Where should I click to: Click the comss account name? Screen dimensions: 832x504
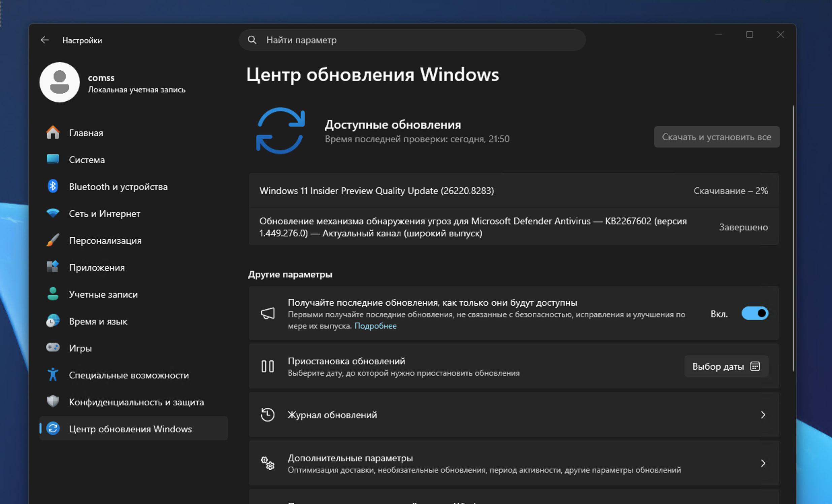[x=101, y=78]
